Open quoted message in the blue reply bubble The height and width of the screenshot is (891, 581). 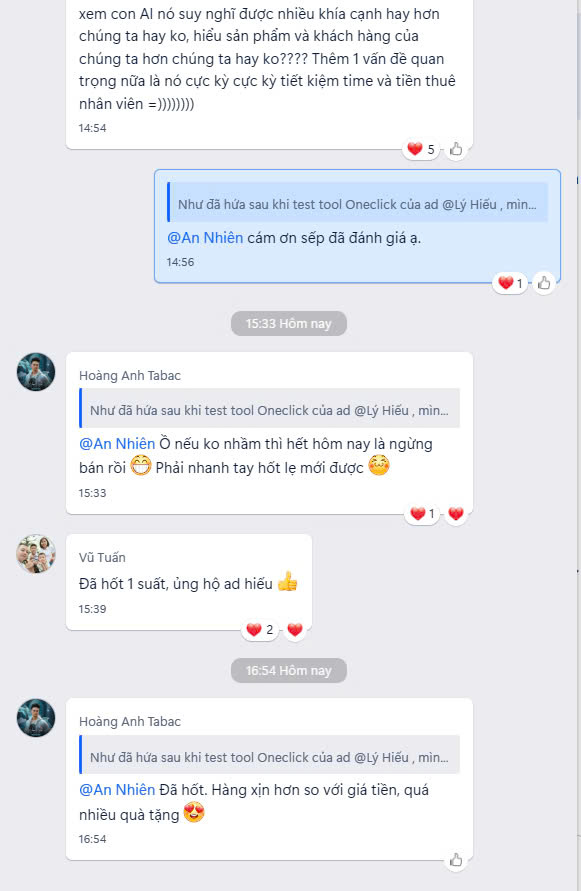pyautogui.click(x=358, y=204)
